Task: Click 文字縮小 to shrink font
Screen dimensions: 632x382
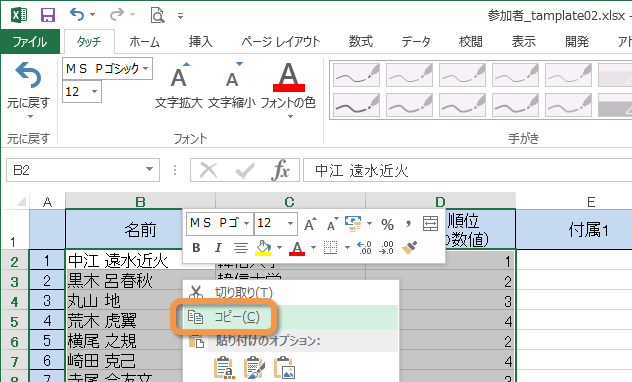Action: [x=232, y=85]
